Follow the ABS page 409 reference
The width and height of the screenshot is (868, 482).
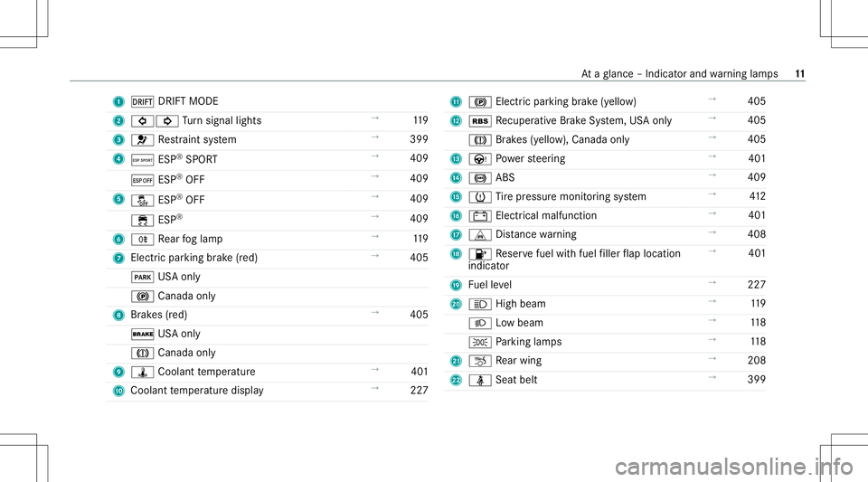click(756, 177)
